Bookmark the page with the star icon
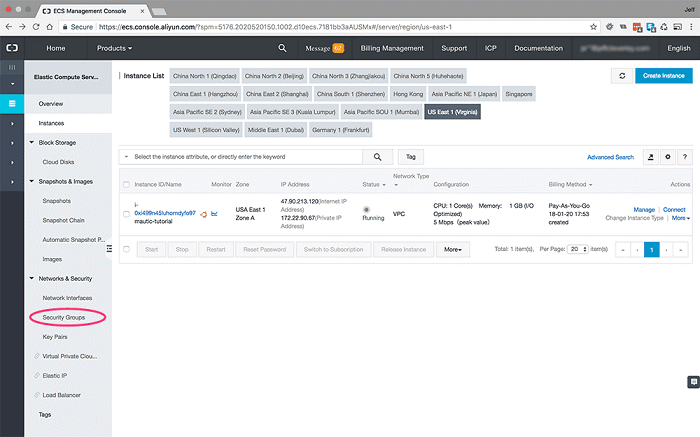The height and width of the screenshot is (437, 700). [593, 27]
